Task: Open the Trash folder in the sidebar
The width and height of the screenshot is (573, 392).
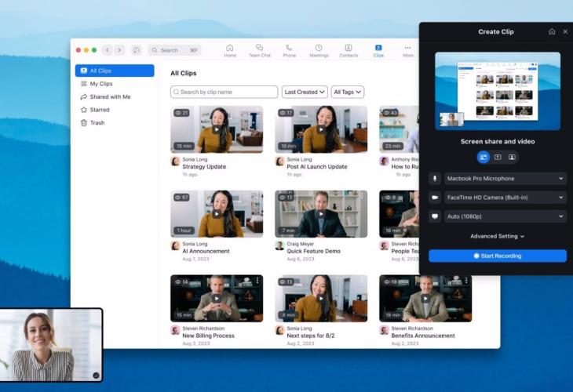Action: 97,123
